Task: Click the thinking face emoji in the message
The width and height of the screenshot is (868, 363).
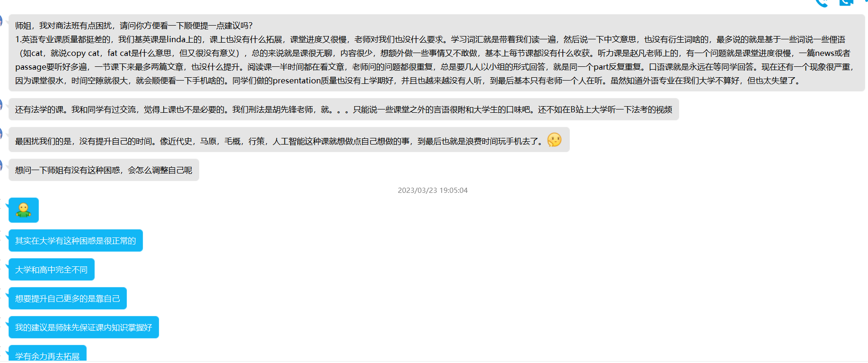Action: tap(554, 140)
